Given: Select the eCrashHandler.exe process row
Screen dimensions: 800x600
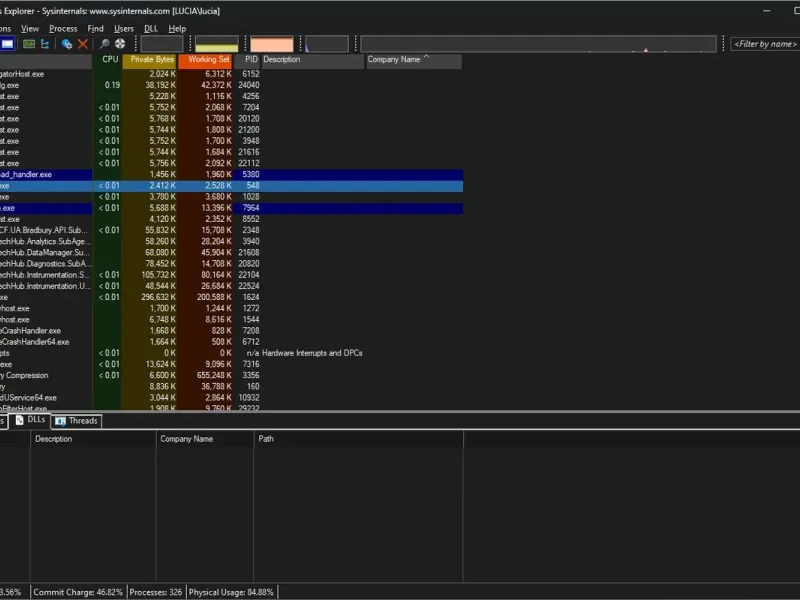Looking at the screenshot, I should (x=232, y=331).
